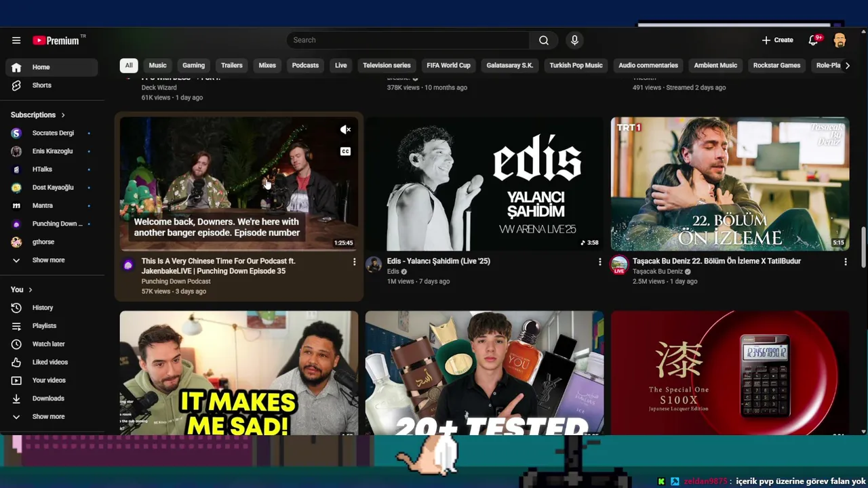Toggle captions on podcast preview

point(345,151)
